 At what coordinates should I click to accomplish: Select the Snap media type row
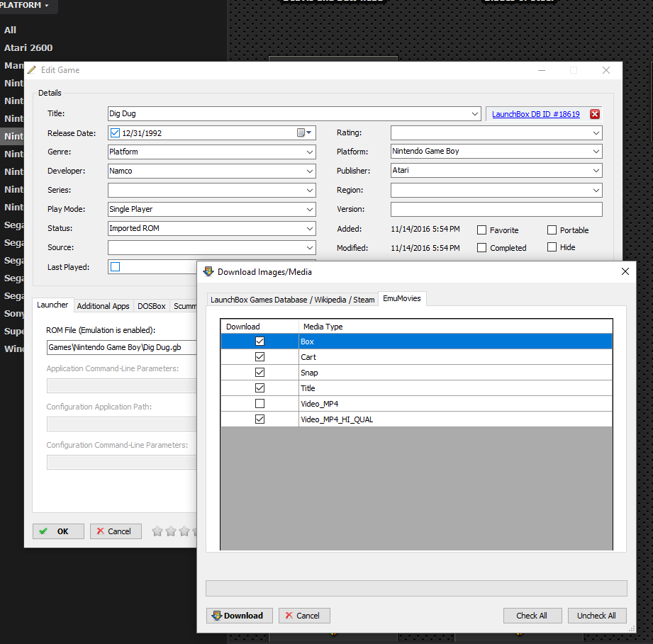[416, 373]
